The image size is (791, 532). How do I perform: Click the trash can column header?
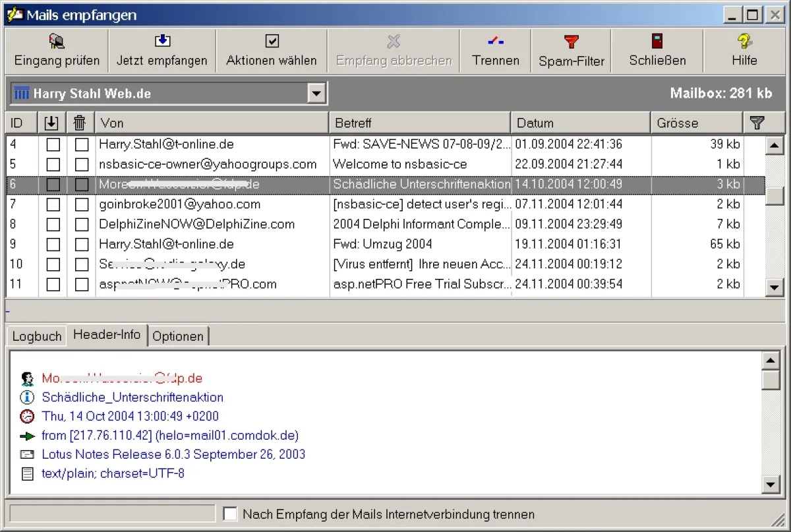[80, 123]
